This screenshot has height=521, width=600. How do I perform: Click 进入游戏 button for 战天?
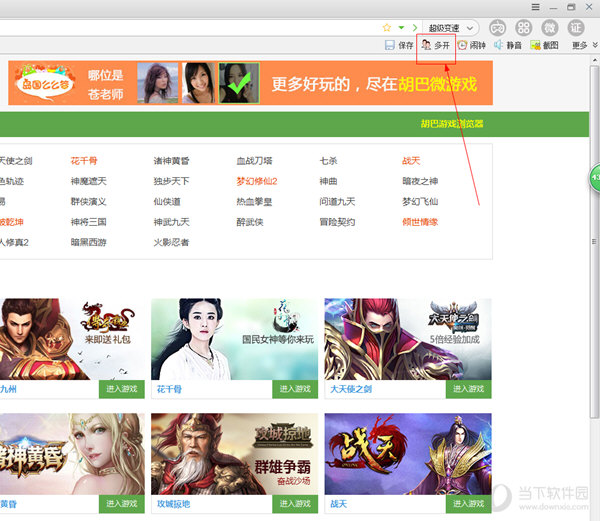pyautogui.click(x=468, y=504)
